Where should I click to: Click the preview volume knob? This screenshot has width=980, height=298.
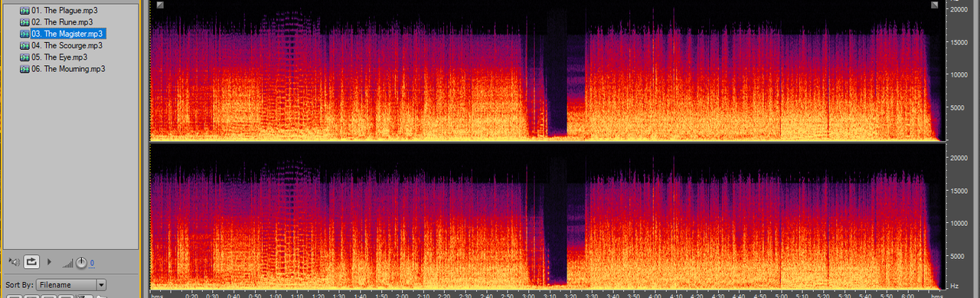[81, 263]
